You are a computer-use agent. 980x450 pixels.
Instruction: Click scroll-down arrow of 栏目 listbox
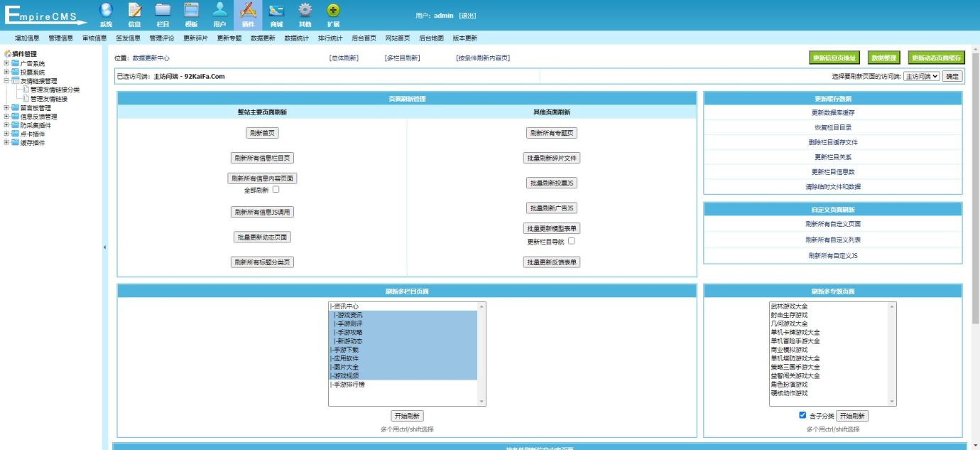tap(482, 402)
